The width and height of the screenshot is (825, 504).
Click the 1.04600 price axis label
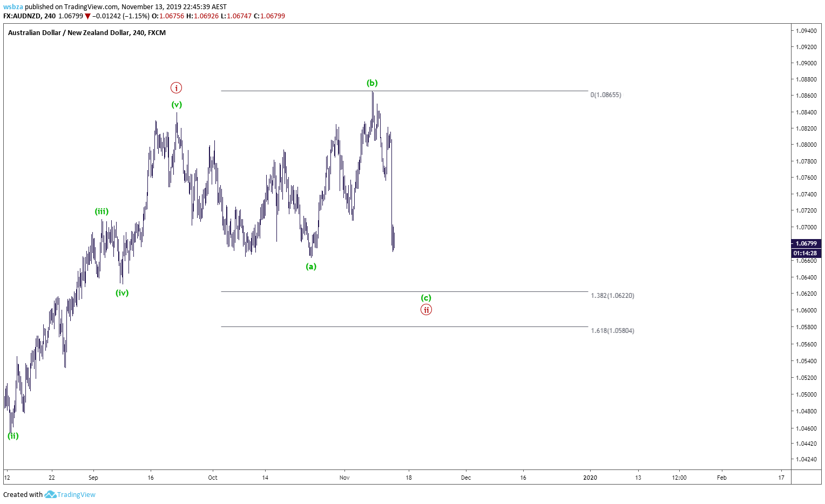pos(806,428)
